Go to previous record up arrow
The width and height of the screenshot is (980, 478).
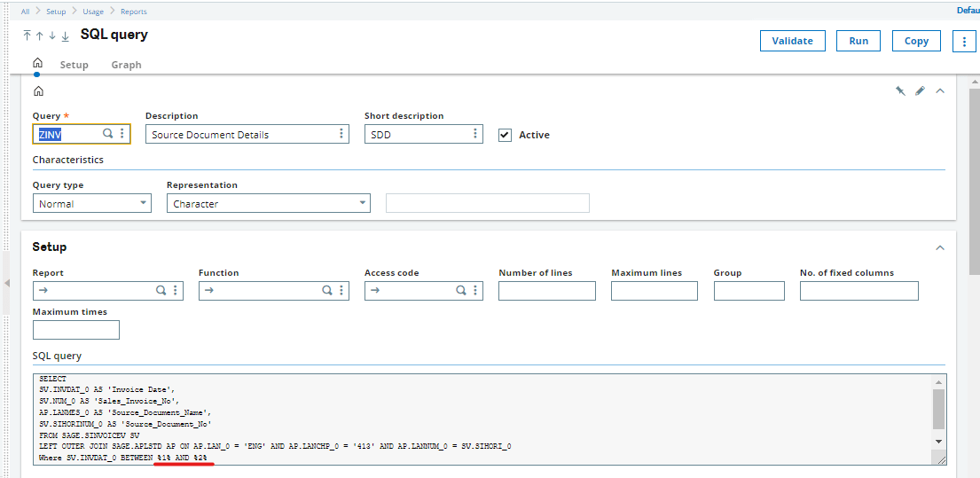pos(39,35)
